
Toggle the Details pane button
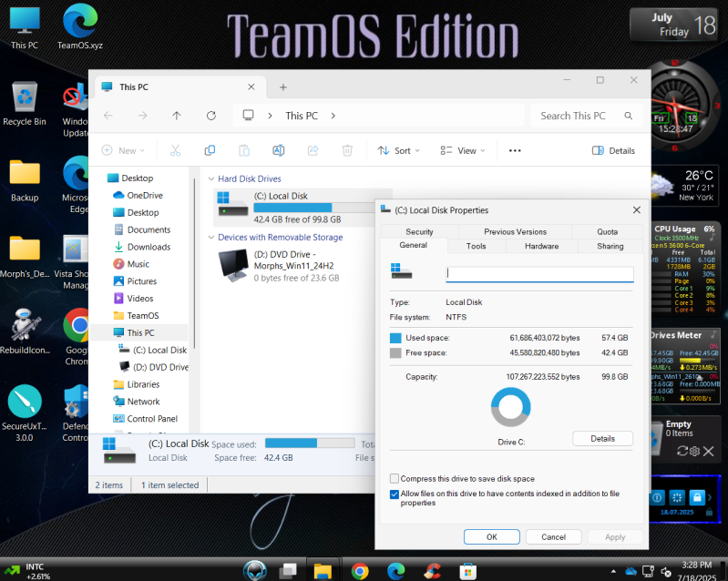click(613, 150)
